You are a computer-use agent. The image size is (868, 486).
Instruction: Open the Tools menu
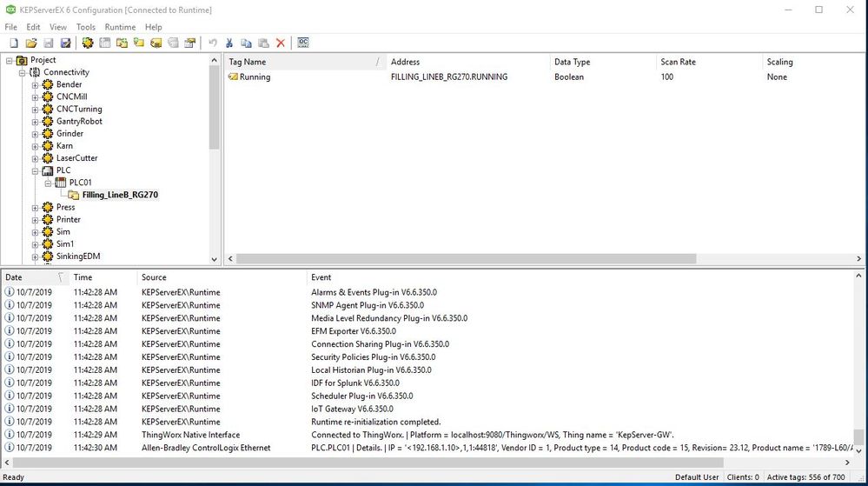86,27
